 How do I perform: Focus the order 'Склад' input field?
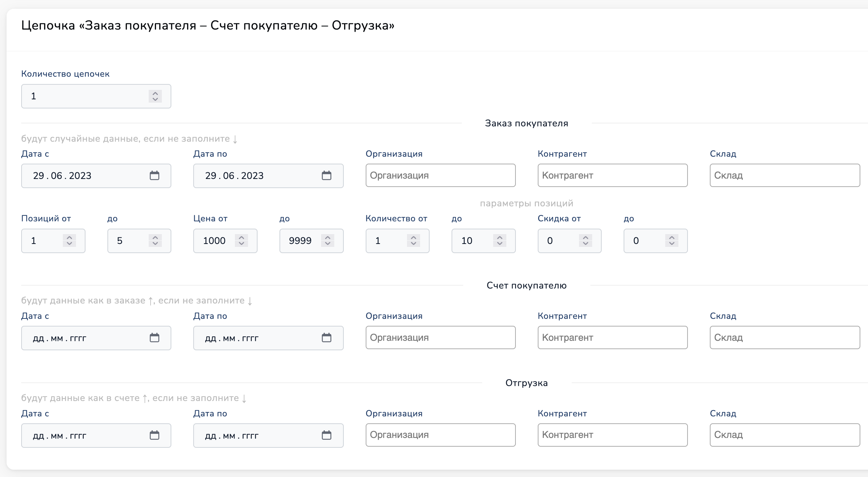(x=785, y=175)
